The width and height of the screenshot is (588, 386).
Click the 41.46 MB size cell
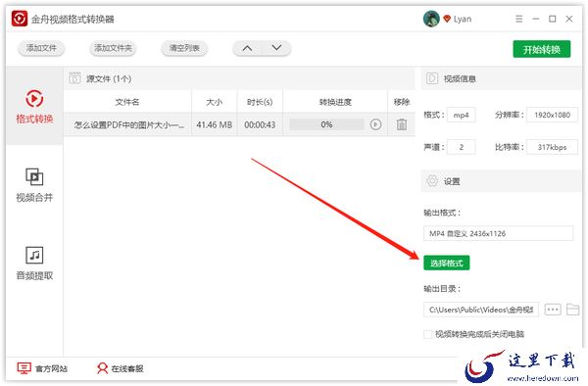point(214,124)
